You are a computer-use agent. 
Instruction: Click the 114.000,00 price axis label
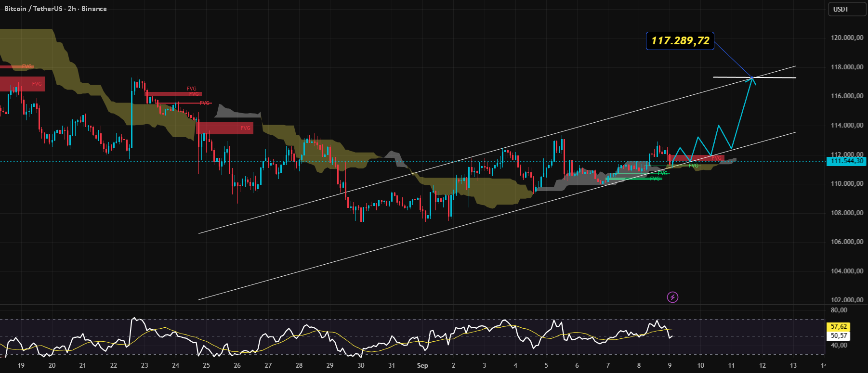[847, 125]
